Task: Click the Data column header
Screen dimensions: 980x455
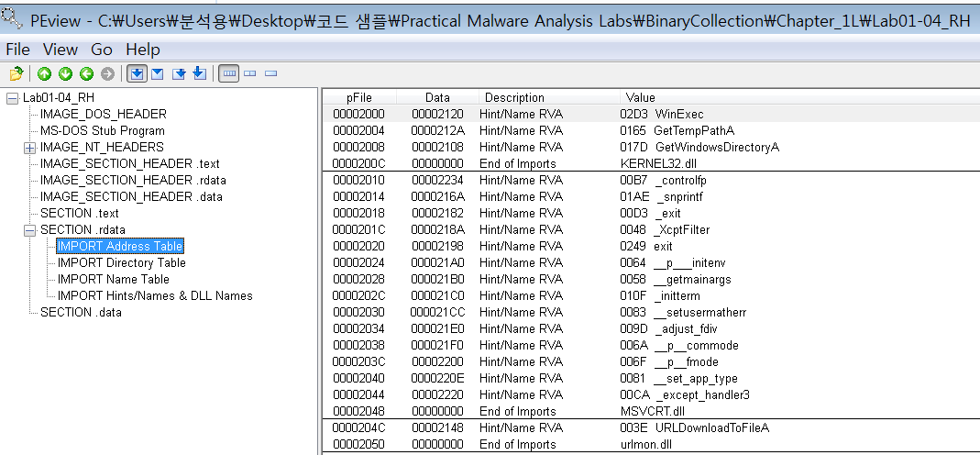Action: point(437,97)
